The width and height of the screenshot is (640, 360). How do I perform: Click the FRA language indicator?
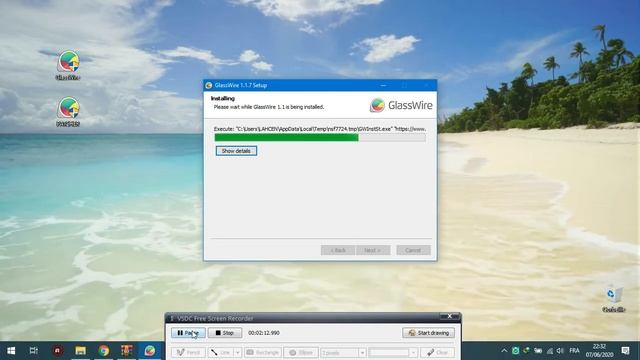click(x=574, y=351)
